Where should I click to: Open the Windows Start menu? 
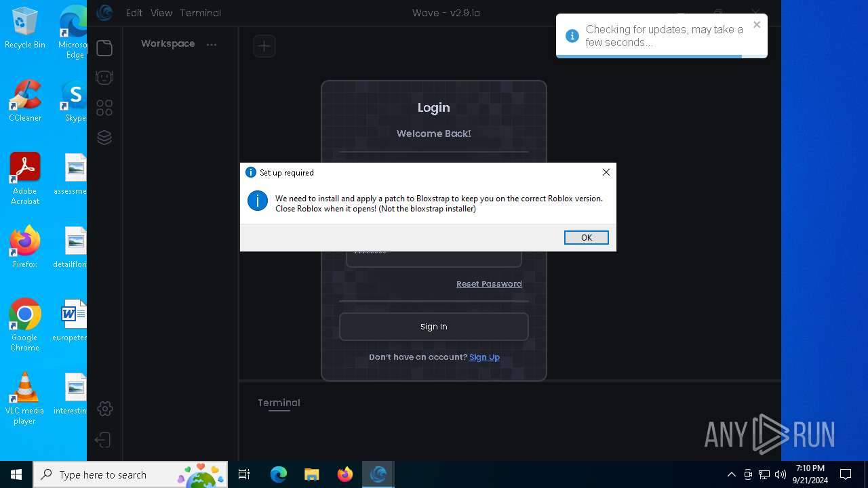[x=16, y=474]
